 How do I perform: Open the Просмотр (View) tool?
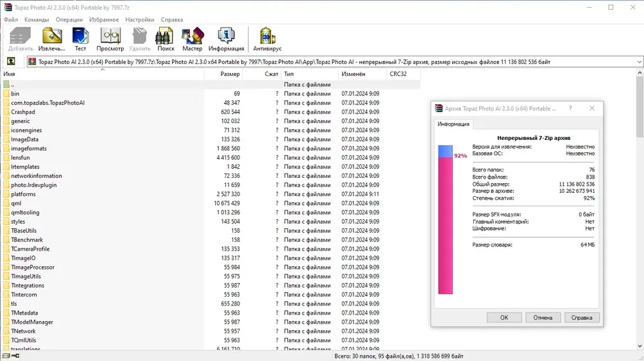tap(110, 39)
